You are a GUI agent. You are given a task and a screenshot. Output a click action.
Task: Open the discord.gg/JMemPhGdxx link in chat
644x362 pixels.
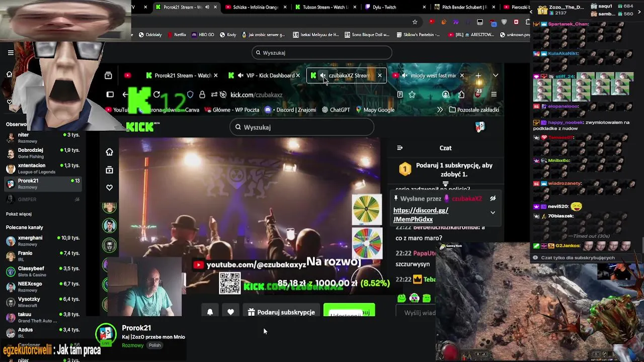(421, 215)
